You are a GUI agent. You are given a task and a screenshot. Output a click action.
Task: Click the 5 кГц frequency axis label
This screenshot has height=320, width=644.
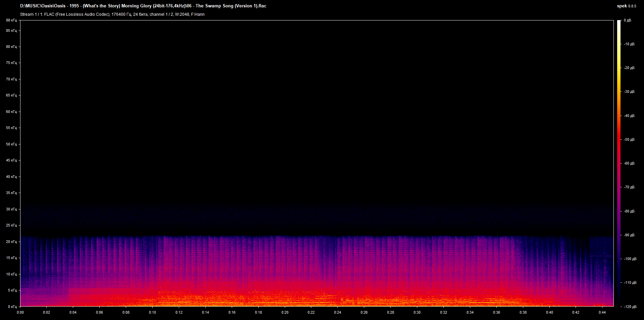(12, 291)
